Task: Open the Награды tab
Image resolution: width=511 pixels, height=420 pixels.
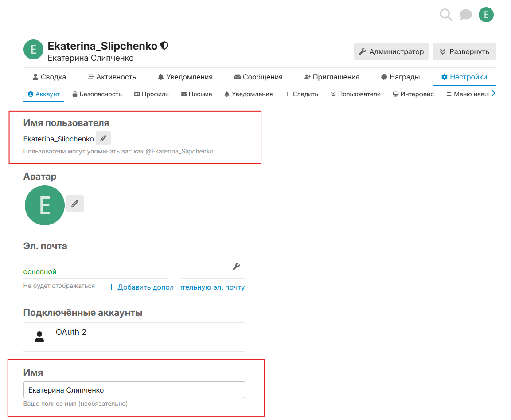Action: point(400,77)
